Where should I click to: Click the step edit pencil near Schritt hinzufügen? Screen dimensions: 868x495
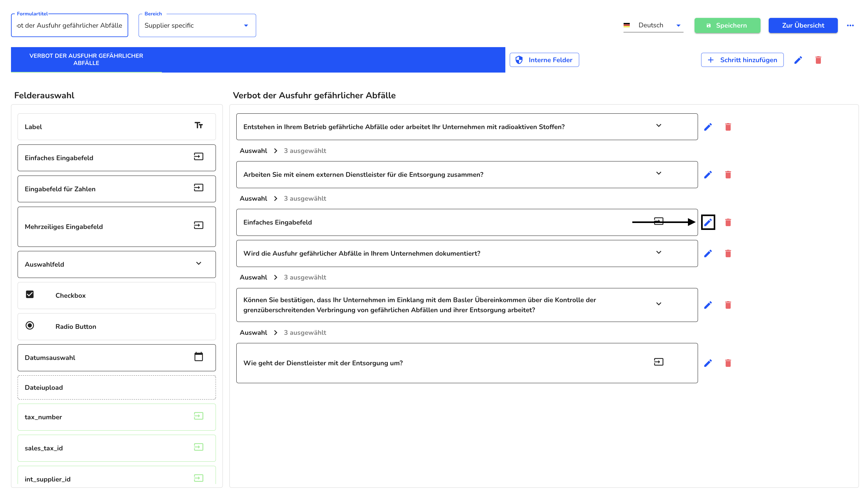coord(798,60)
